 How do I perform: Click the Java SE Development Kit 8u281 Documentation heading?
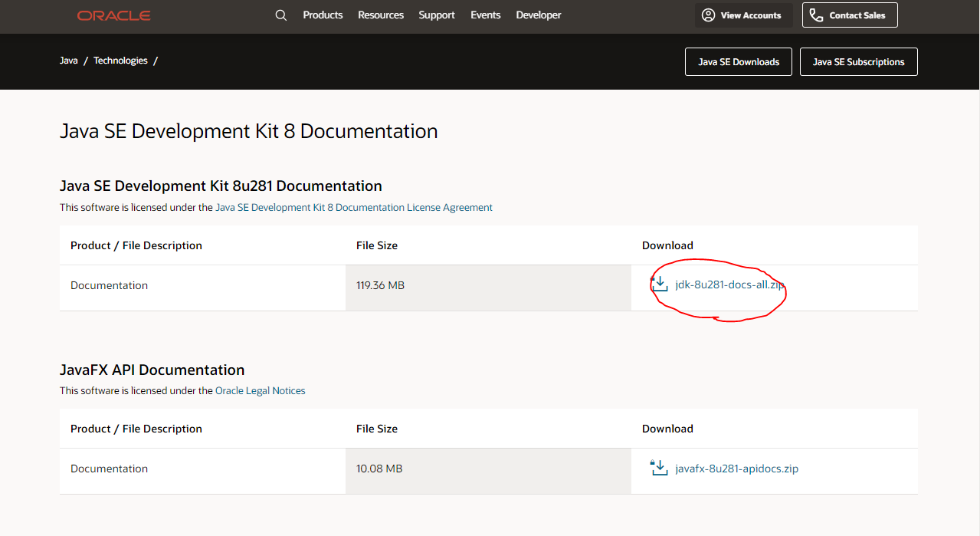tap(221, 186)
